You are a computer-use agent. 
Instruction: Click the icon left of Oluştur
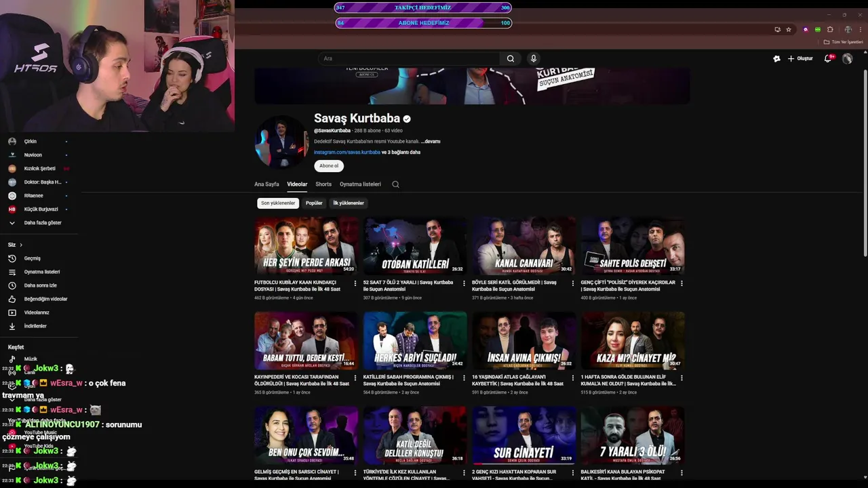tap(776, 58)
